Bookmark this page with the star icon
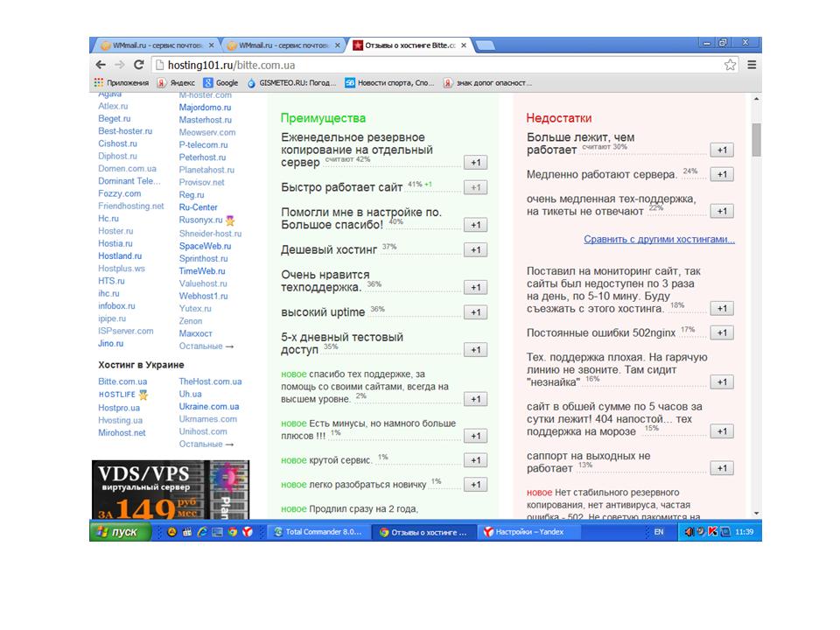Viewport: 840px width, 630px height. click(x=730, y=65)
